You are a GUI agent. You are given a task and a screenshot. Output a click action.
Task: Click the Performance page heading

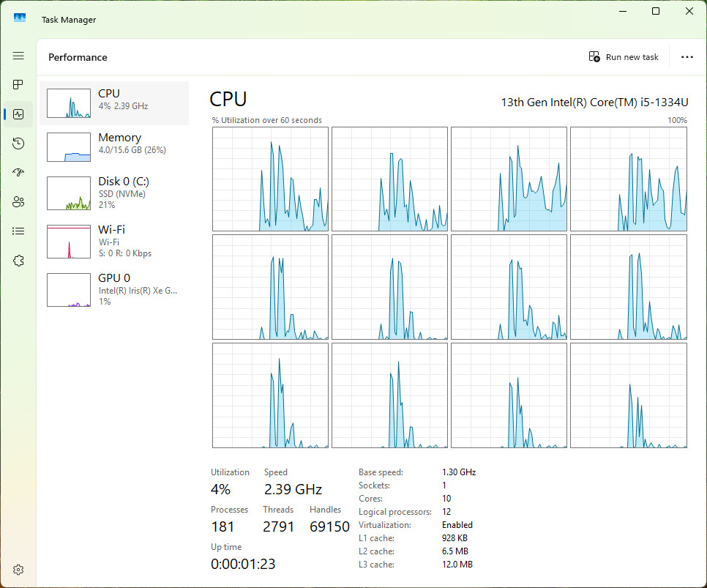78,57
